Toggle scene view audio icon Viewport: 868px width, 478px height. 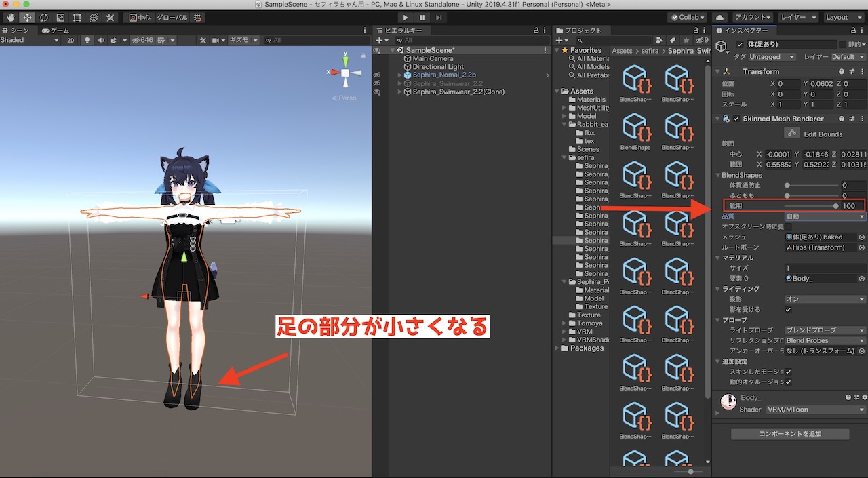(x=100, y=39)
